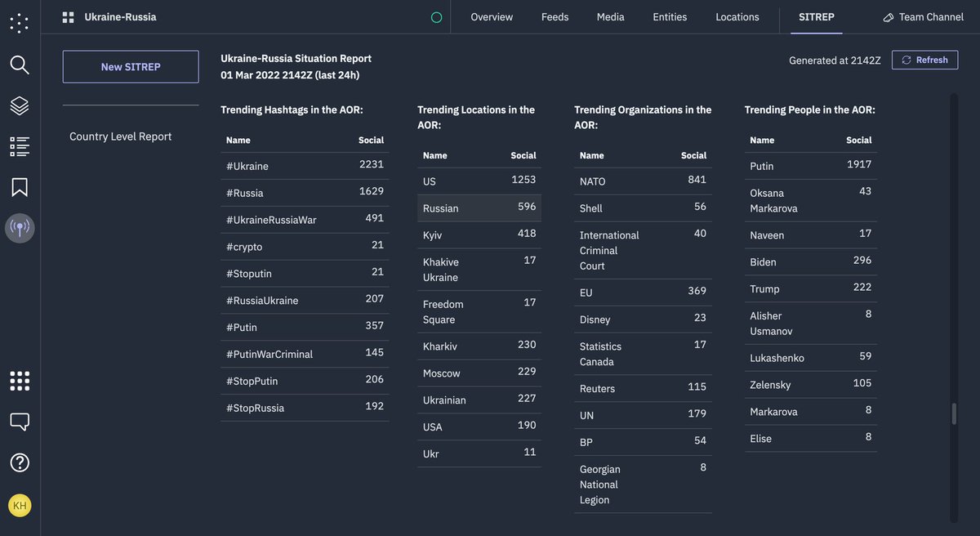Select the NATO organization row

(643, 181)
